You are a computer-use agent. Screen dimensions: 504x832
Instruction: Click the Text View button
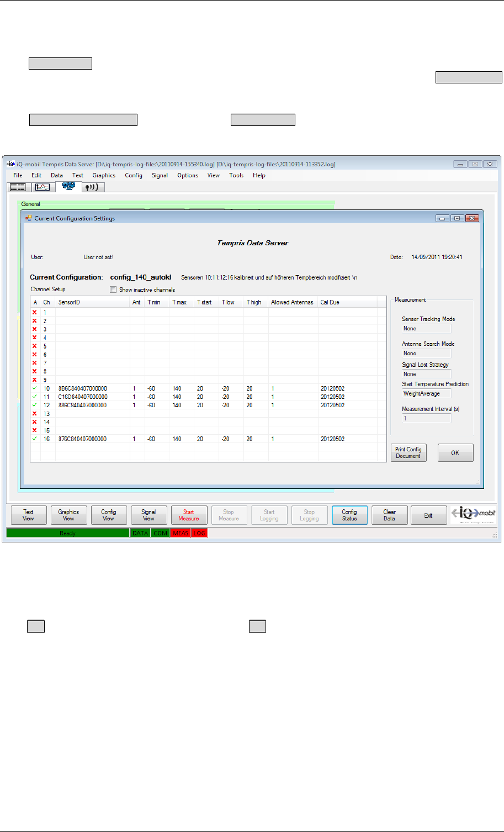click(x=29, y=515)
